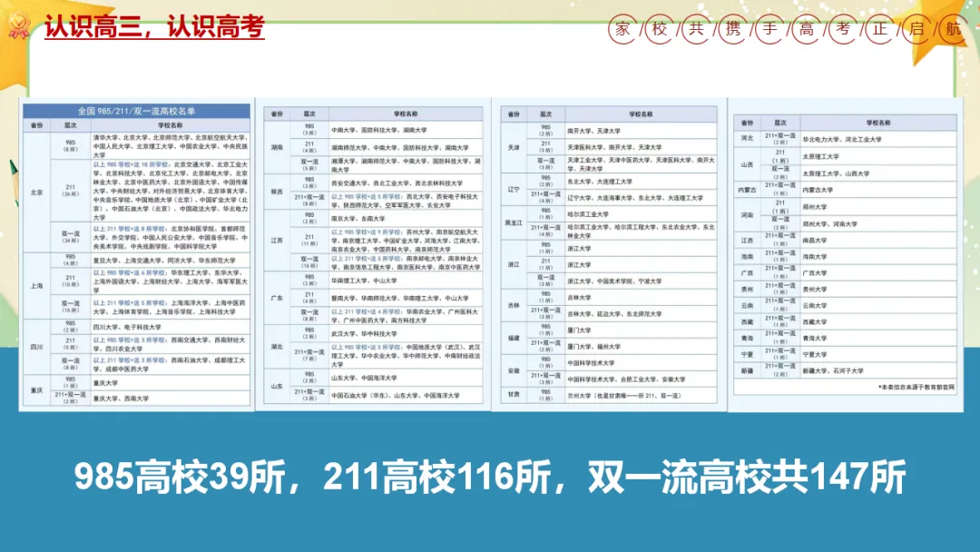Click the 新疆 province cell

point(747,370)
